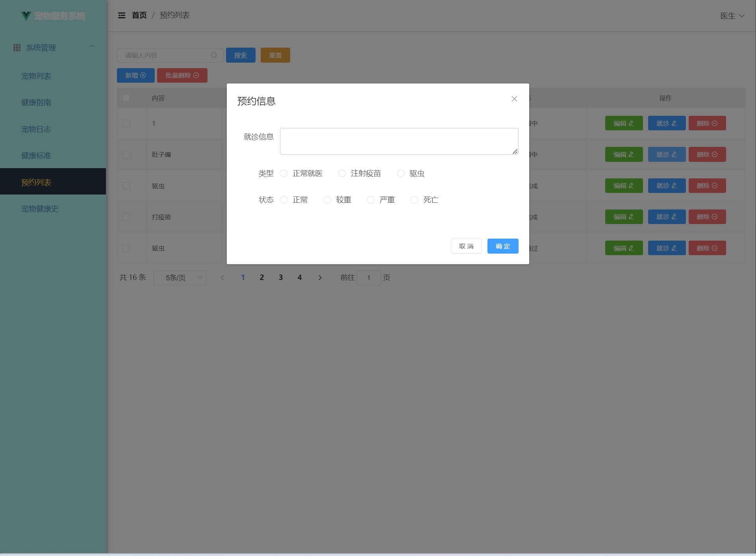Screen dimensions: 756x556
Task: Click the sidebar collapse hamburger icon
Action: (x=122, y=15)
